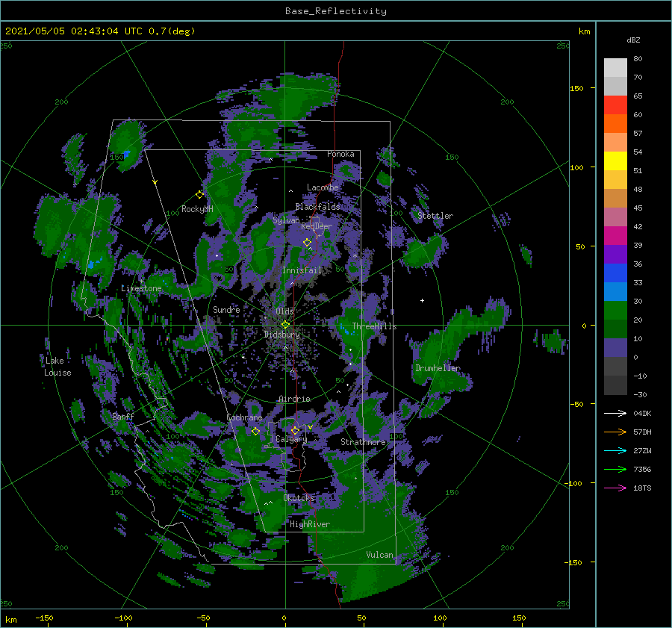Click the Didsbury label
Viewport: 672px width, 628px height.
tap(282, 335)
